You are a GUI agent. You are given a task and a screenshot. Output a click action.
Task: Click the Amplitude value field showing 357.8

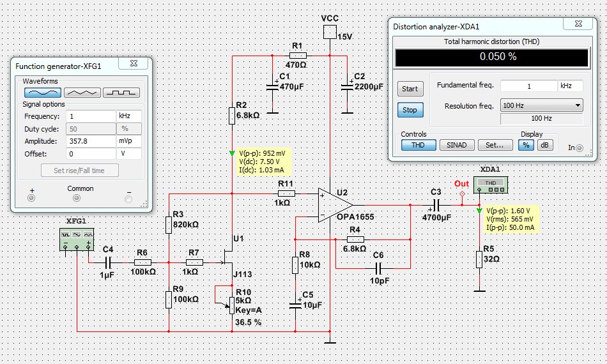tap(91, 141)
